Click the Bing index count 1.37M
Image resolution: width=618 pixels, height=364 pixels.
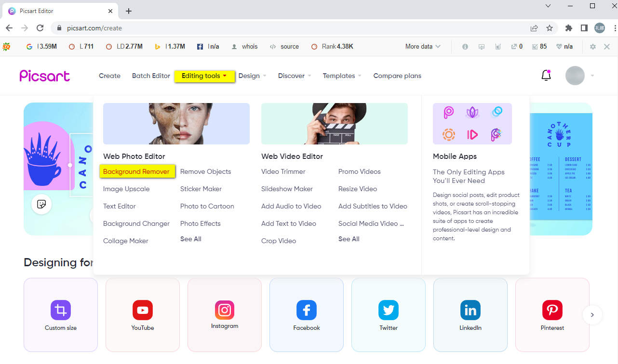pos(170,47)
